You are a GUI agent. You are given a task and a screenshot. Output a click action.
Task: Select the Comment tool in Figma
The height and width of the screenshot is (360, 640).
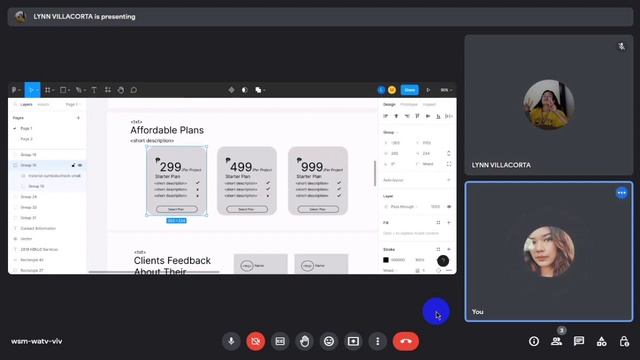coord(134,90)
